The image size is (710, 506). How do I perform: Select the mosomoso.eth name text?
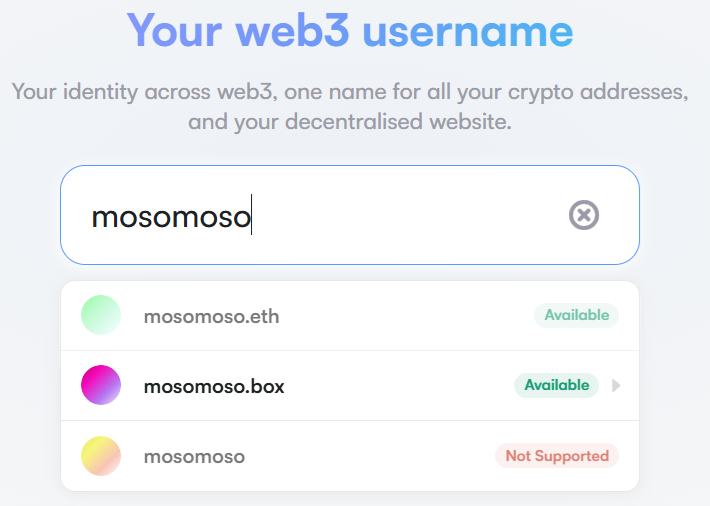point(211,316)
